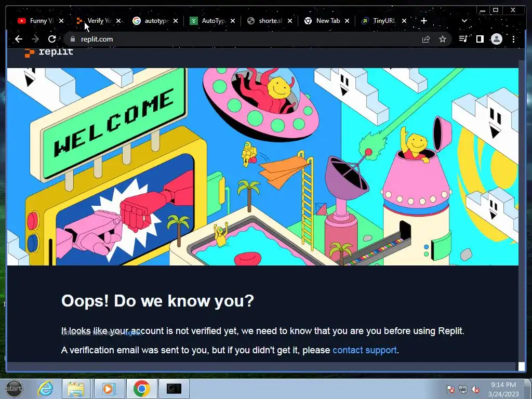The height and width of the screenshot is (399, 532).
Task: Expand the tab search chevron
Action: [x=464, y=21]
